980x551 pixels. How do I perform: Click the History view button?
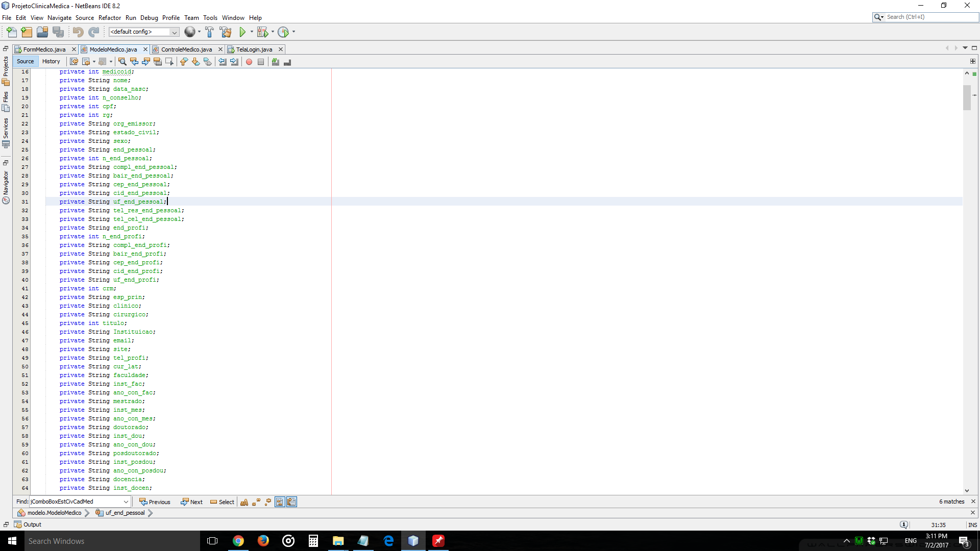[51, 61]
